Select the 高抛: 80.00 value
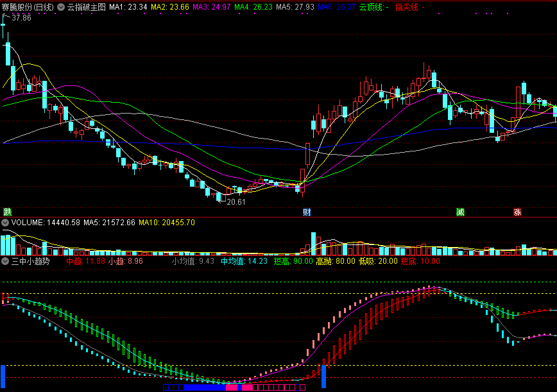 click(336, 261)
